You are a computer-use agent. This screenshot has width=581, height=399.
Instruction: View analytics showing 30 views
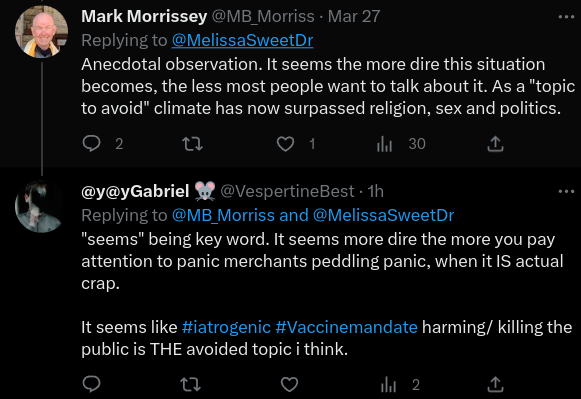pos(401,144)
